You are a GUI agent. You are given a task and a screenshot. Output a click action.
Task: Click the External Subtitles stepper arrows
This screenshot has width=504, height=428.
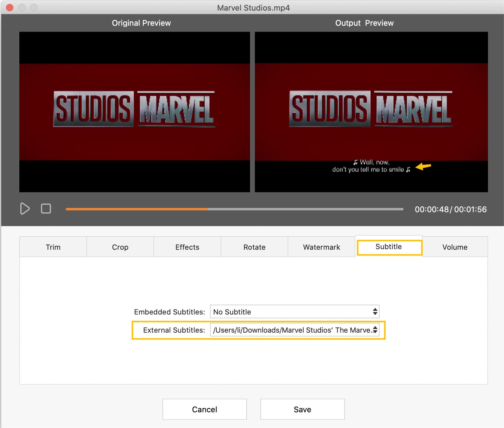[375, 330]
